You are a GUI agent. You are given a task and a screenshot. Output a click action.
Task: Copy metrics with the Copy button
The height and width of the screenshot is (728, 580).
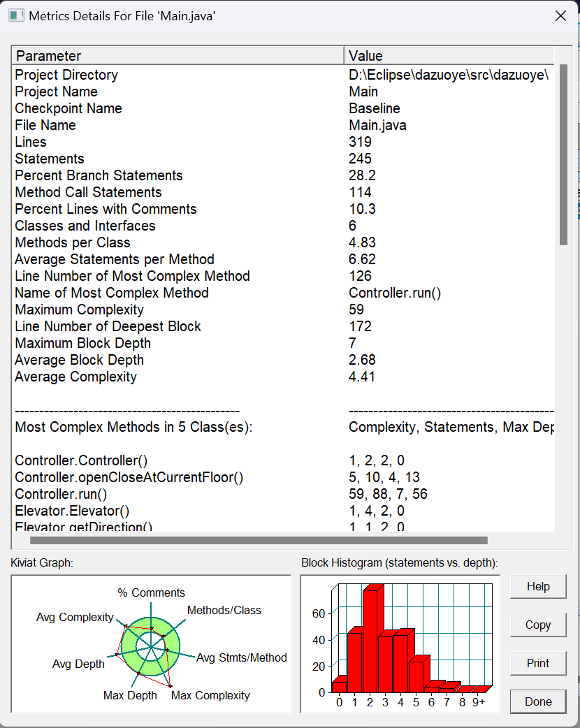538,625
